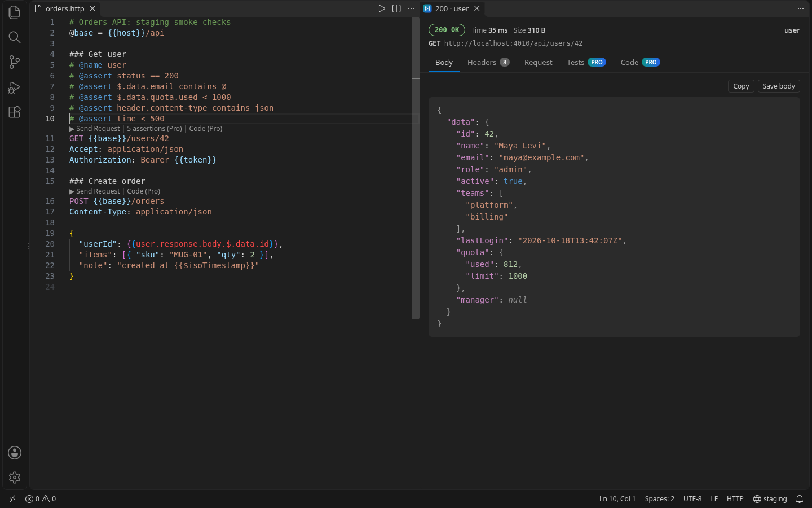Open the Accounts icon in activity bar
This screenshot has width=812, height=508.
[15, 453]
